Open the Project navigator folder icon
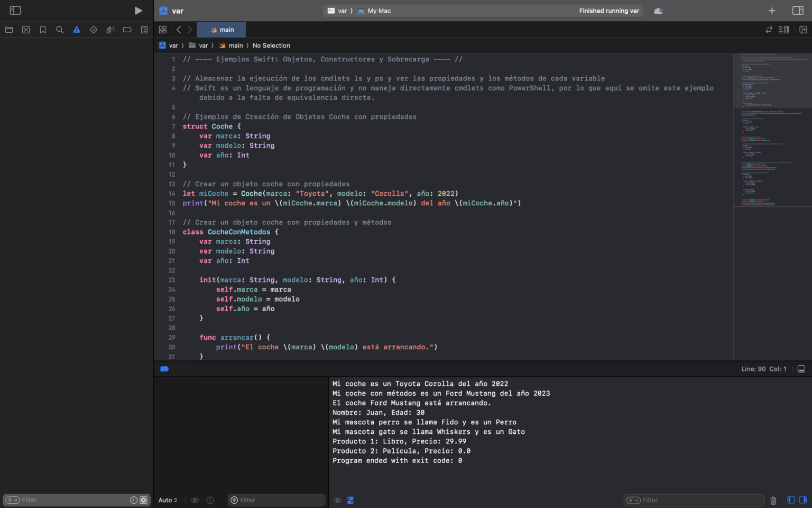 click(x=9, y=30)
